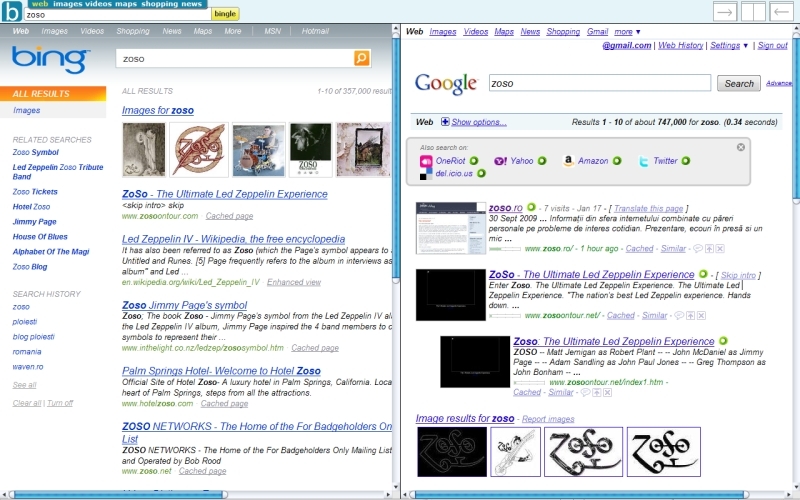
Task: Close the 'Also search on' box
Action: [x=741, y=147]
